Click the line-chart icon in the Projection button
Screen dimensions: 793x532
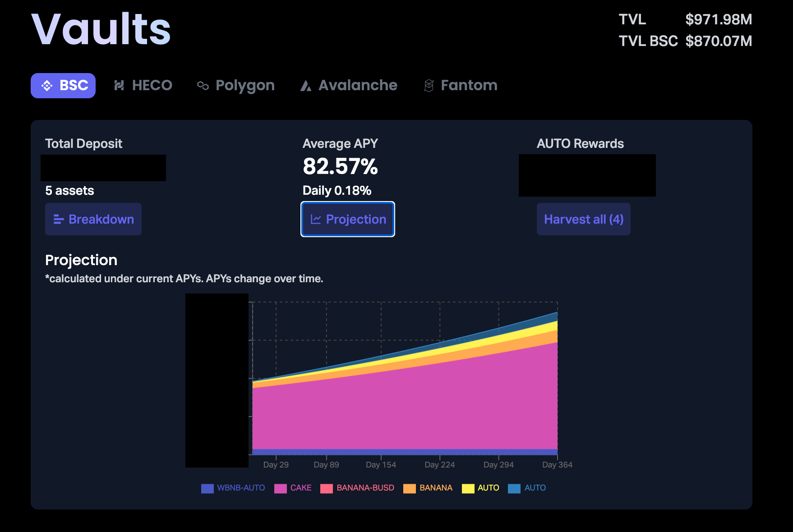coord(316,220)
